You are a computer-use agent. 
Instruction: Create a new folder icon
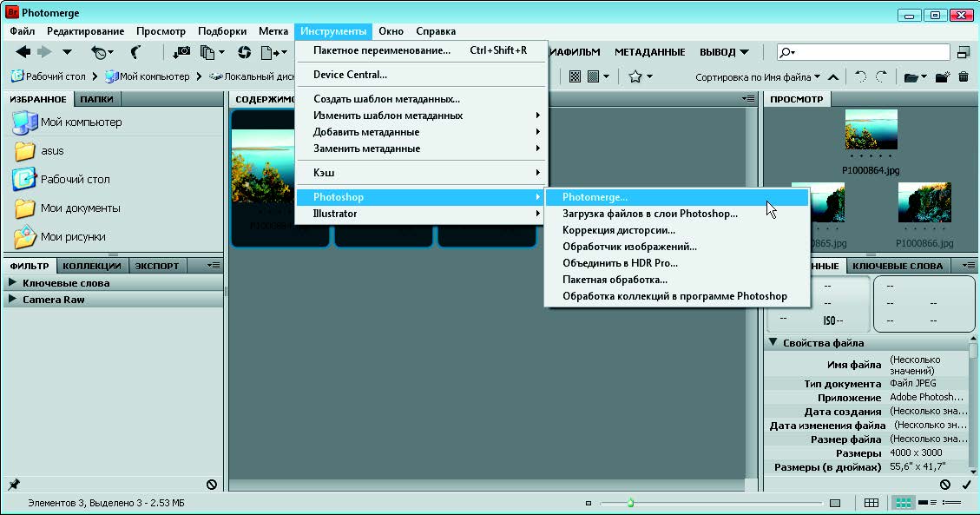point(943,77)
